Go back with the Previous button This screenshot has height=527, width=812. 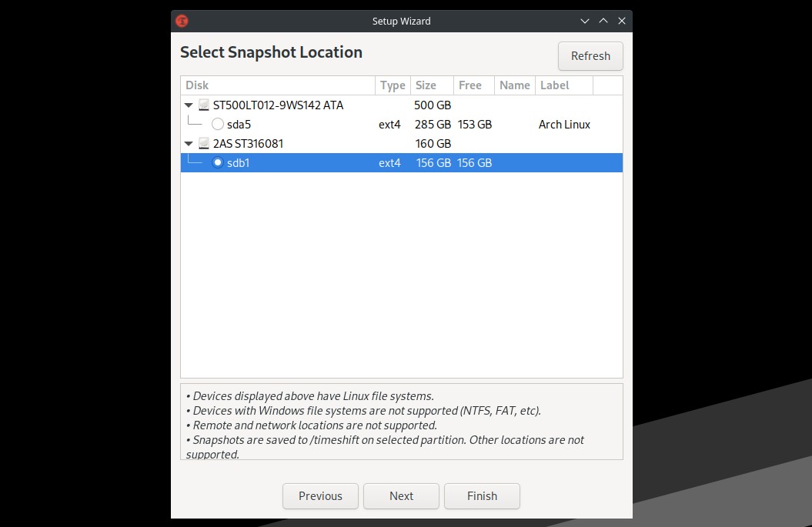(320, 496)
